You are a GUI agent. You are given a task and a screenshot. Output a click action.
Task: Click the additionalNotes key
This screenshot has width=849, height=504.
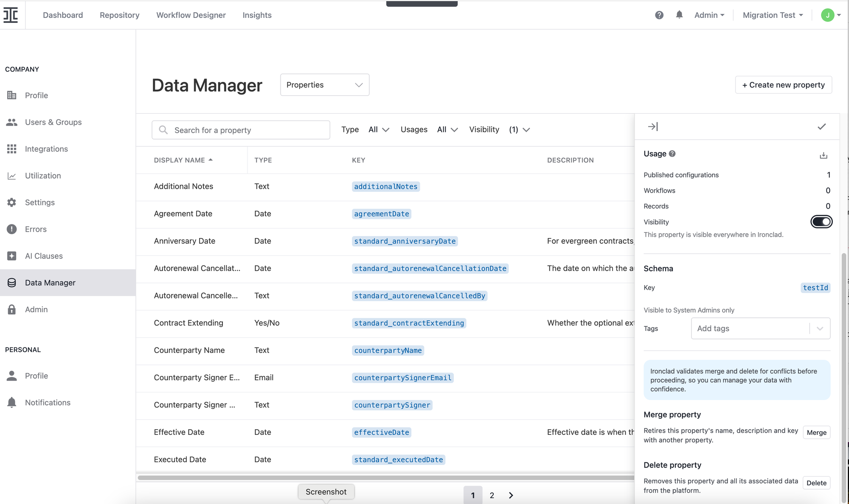[x=386, y=186]
